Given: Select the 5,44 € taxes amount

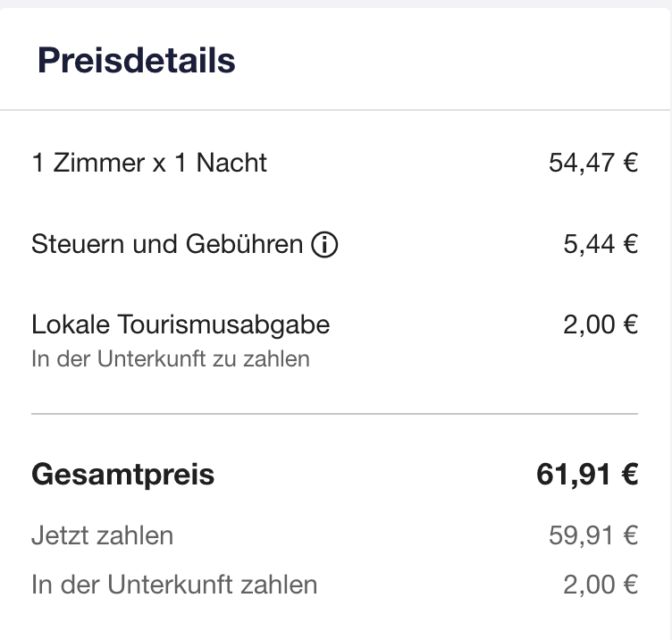Looking at the screenshot, I should [601, 244].
